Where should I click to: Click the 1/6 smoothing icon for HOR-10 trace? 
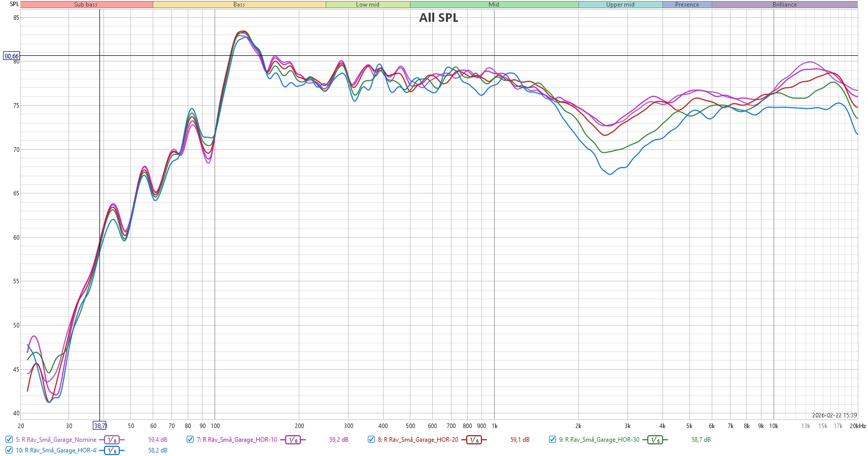point(293,440)
